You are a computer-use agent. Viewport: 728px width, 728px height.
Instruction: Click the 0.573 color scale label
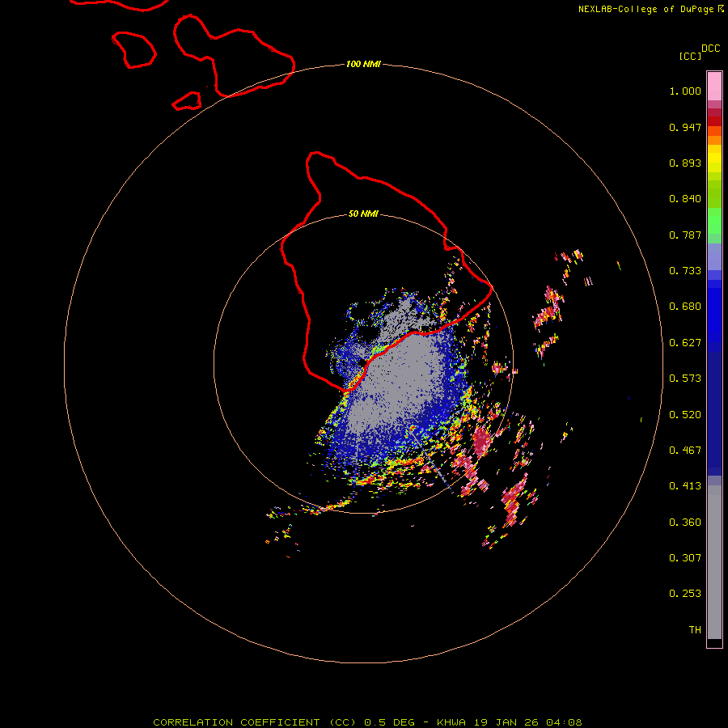685,379
